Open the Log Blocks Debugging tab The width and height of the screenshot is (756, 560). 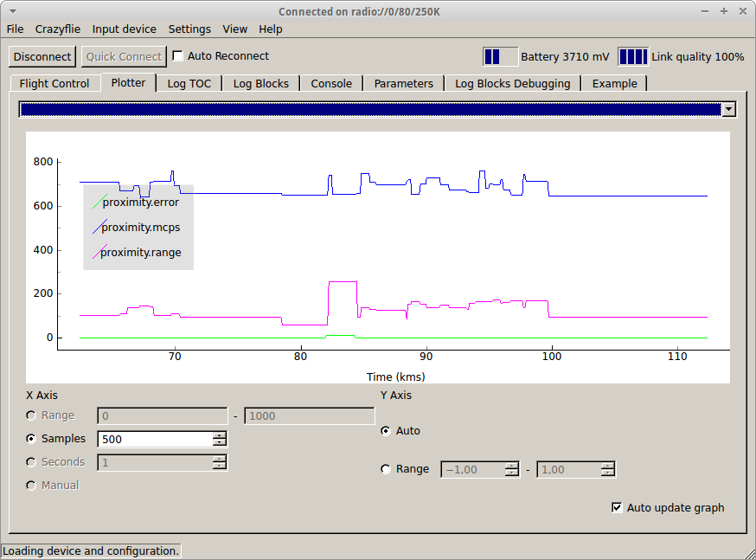(512, 84)
